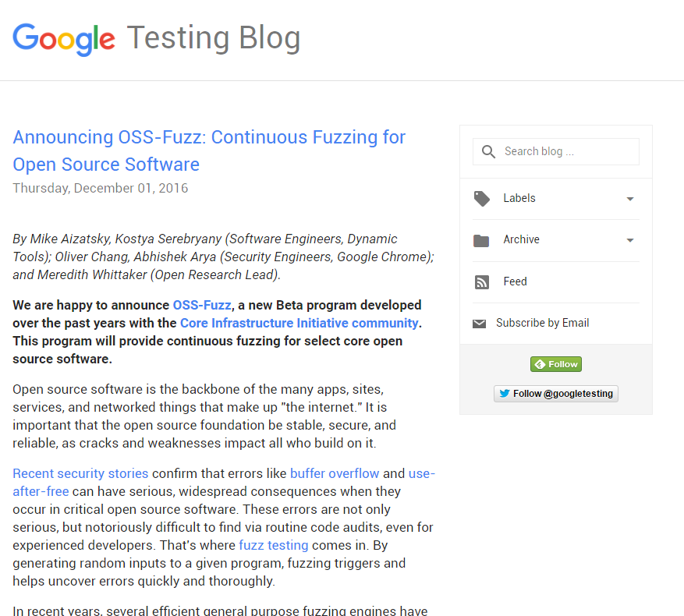Click the Labels tag icon

(x=482, y=199)
